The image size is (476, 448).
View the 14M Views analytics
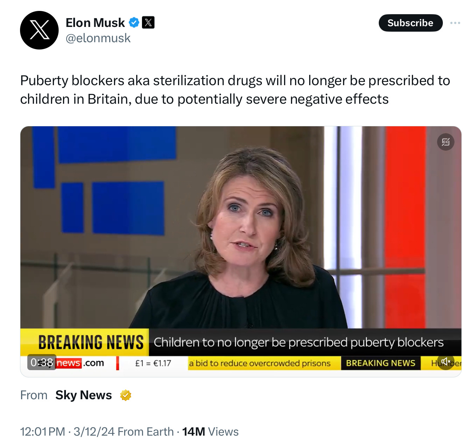tap(210, 432)
